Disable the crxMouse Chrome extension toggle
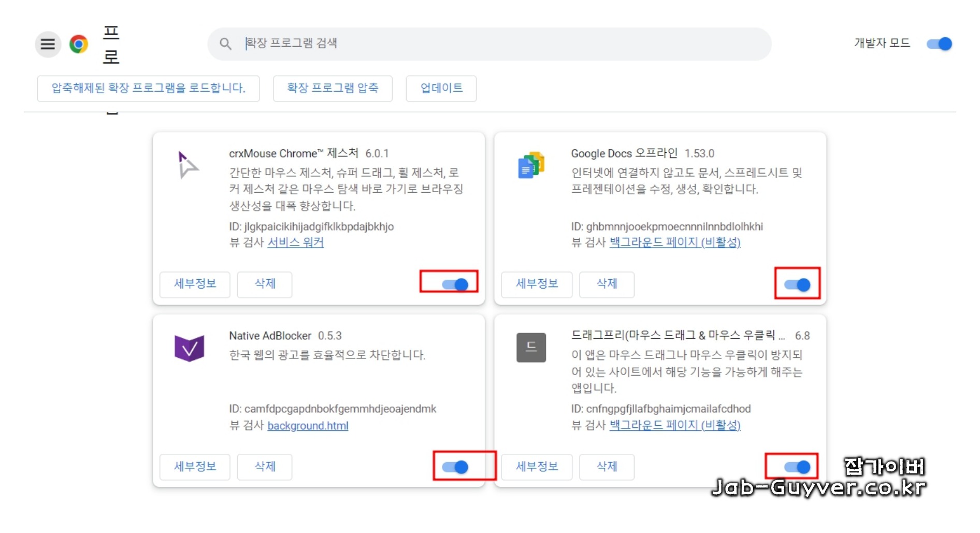Screen dimensions: 980x533 (x=455, y=284)
